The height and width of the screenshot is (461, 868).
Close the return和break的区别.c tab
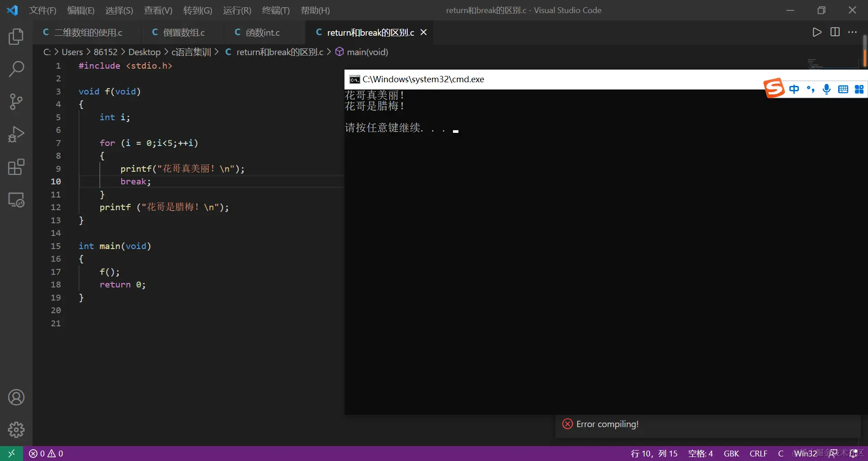click(424, 32)
